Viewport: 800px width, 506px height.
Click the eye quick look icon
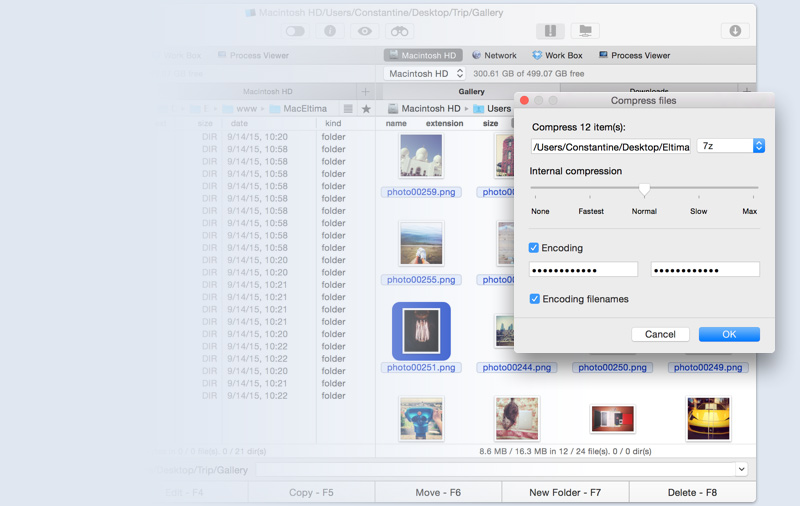[365, 31]
